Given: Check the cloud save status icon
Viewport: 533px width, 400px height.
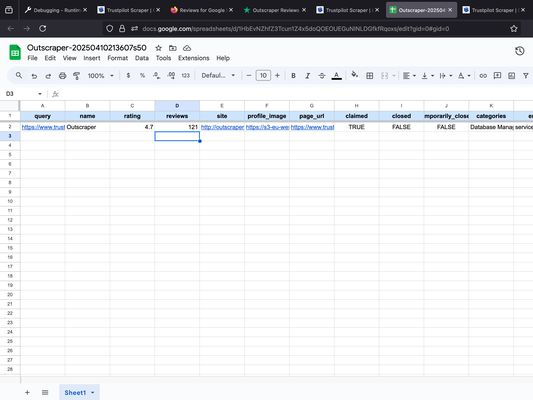Looking at the screenshot, I should [187, 48].
